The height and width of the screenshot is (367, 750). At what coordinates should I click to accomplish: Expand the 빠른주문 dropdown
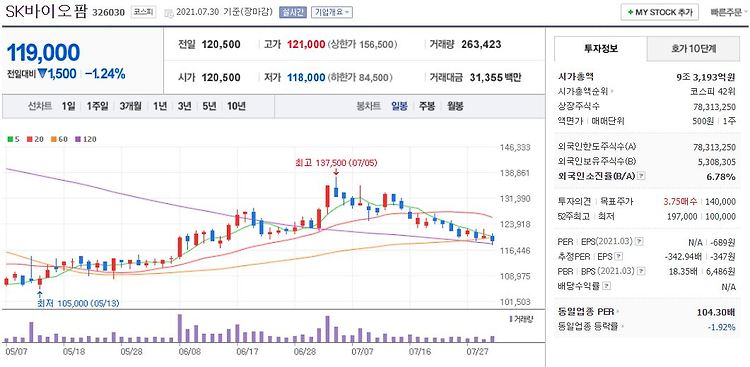[x=730, y=12]
